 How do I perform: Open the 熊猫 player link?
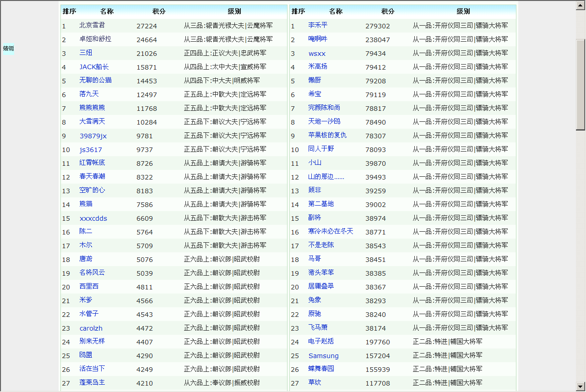(86, 204)
